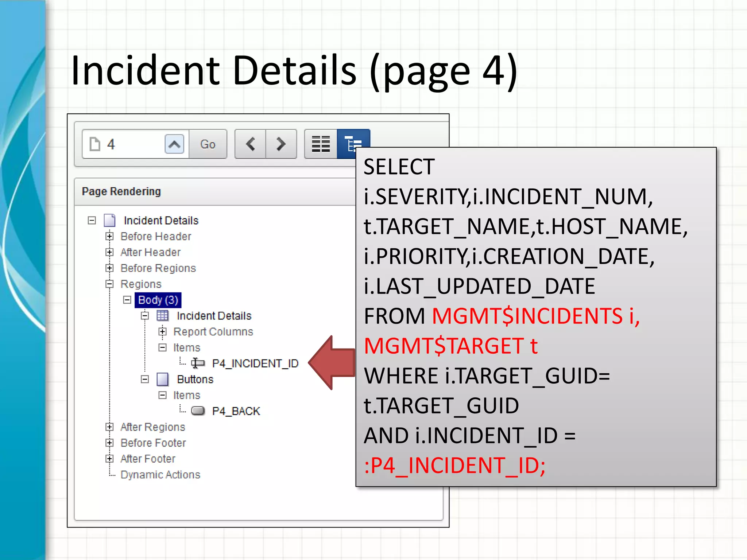Select the After Header tree item

point(150,252)
